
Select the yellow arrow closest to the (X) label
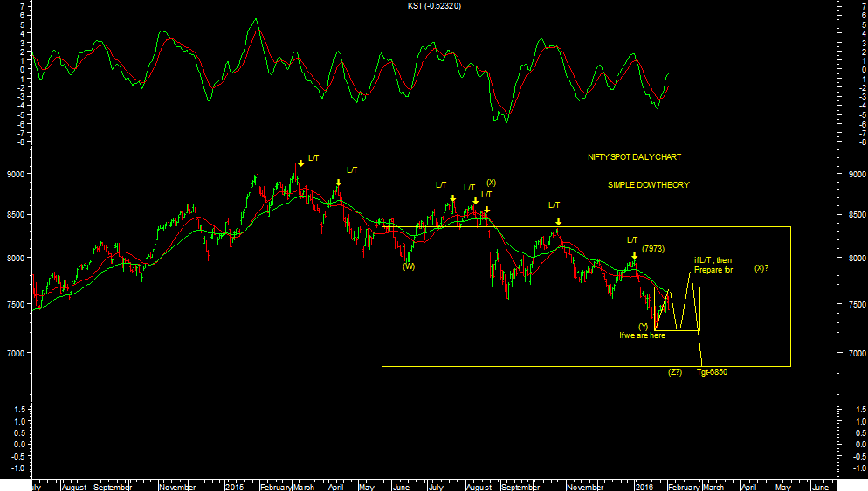[486, 210]
